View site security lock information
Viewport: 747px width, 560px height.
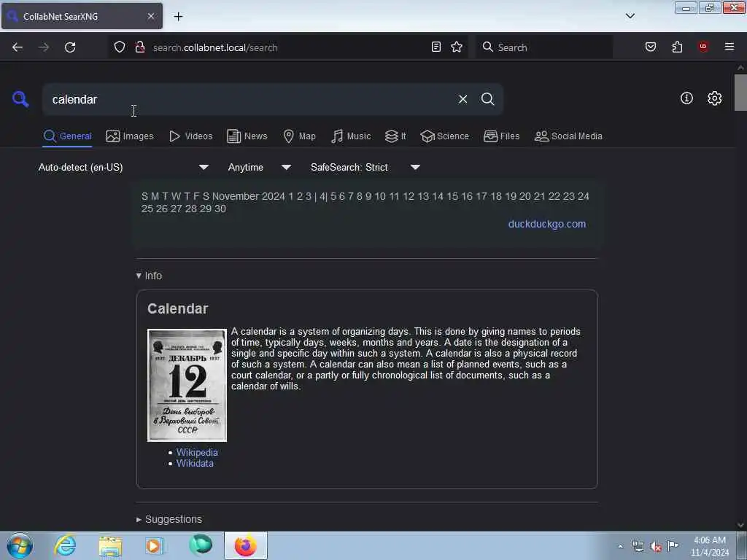pyautogui.click(x=140, y=47)
